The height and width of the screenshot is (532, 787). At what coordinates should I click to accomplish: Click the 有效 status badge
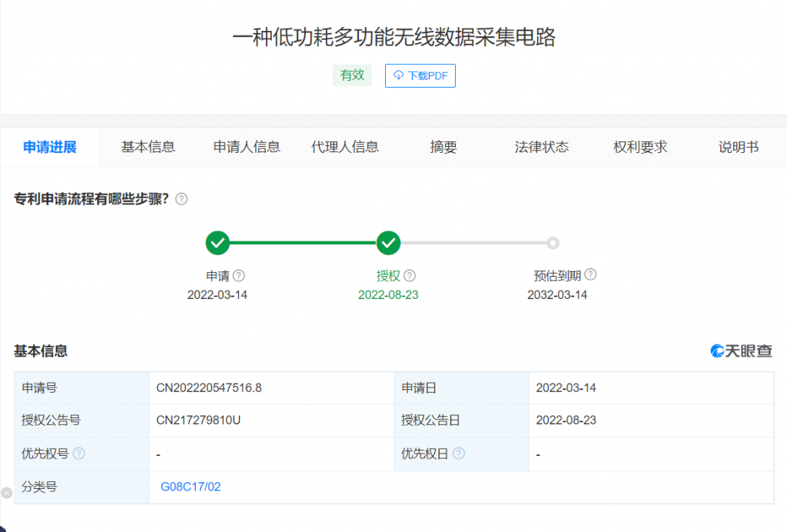click(x=353, y=75)
